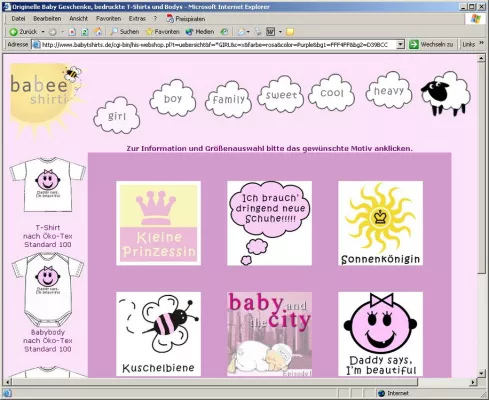Expand the address bar dropdown arrow

tap(400, 44)
